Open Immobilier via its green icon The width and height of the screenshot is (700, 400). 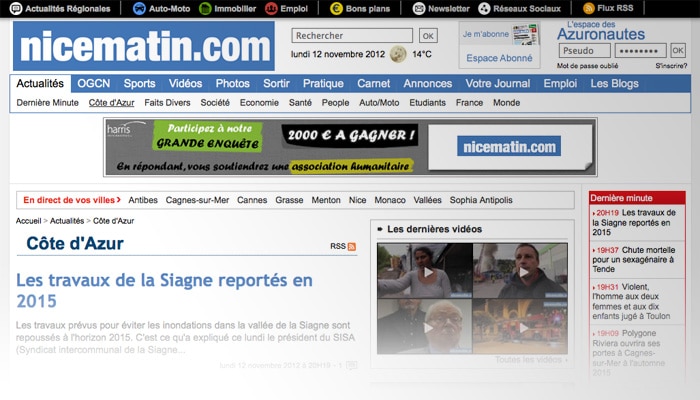click(206, 8)
